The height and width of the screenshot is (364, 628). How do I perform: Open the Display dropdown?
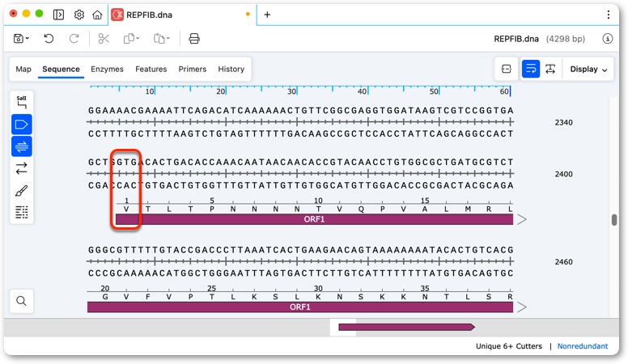point(588,69)
